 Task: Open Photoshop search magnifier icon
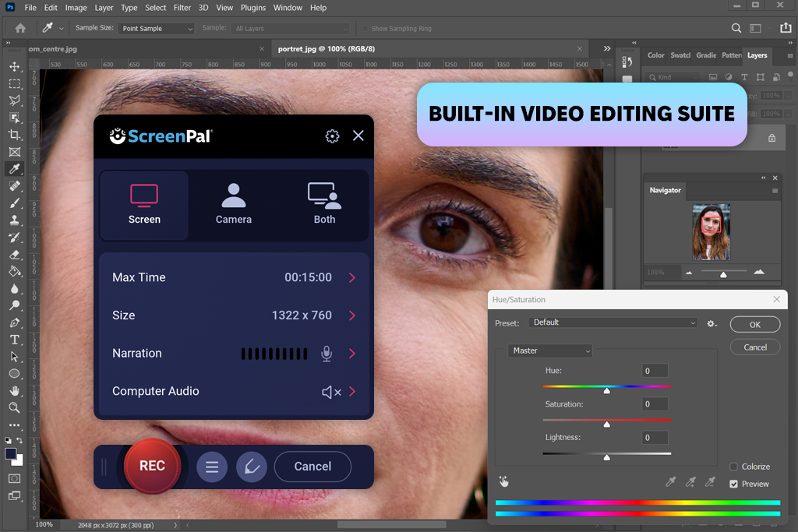736,28
